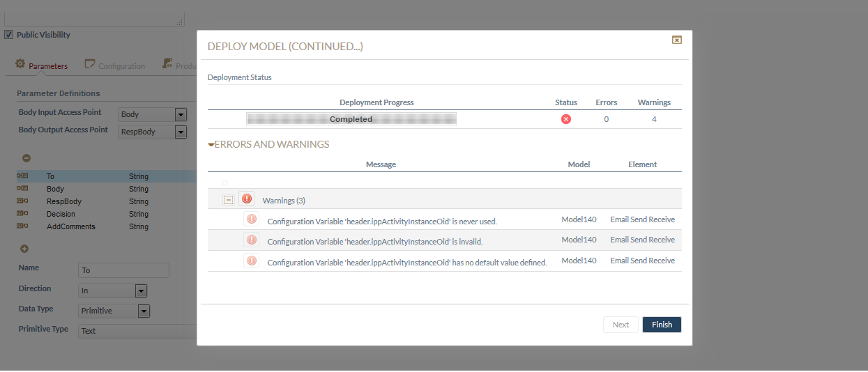Click warning icon for 'is invalid' message

251,240
